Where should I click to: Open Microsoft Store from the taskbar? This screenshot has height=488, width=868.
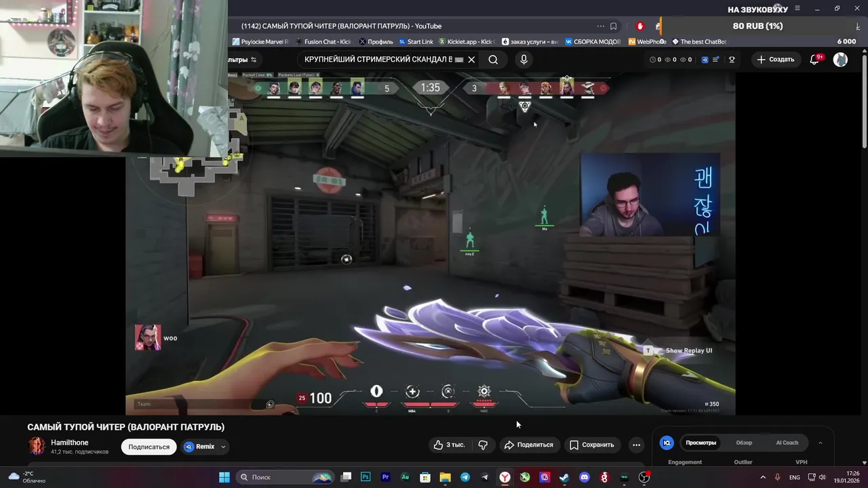tap(425, 477)
